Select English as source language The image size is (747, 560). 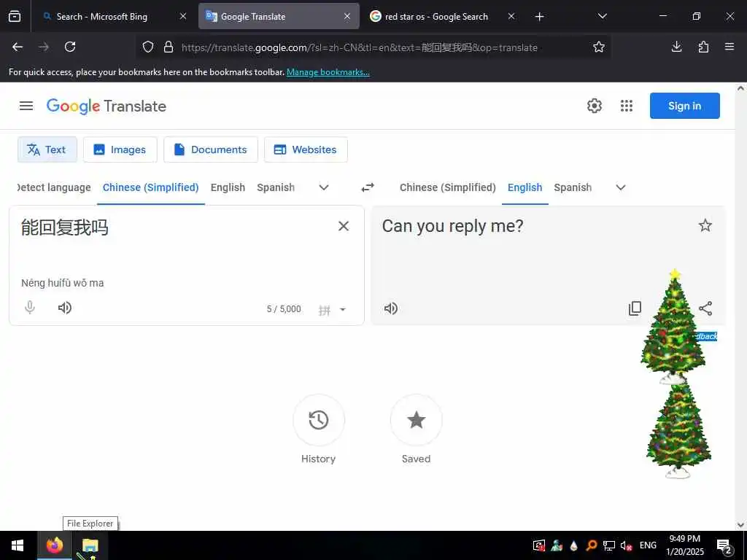pyautogui.click(x=228, y=187)
